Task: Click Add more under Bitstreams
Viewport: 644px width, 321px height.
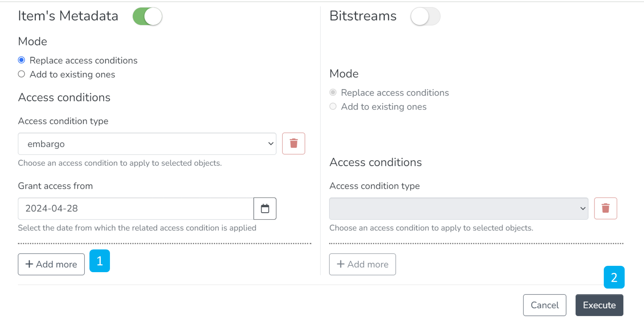Action: pyautogui.click(x=362, y=264)
